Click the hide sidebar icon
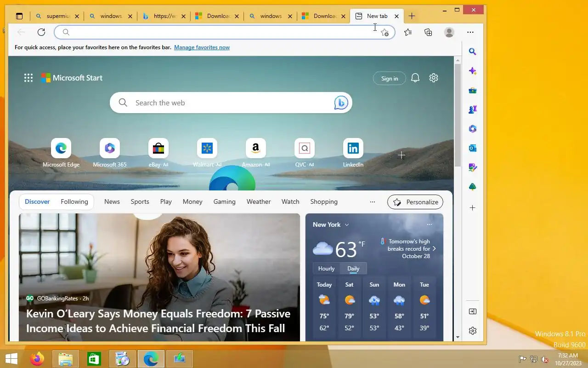Image resolution: width=588 pixels, height=368 pixels. pos(472,311)
